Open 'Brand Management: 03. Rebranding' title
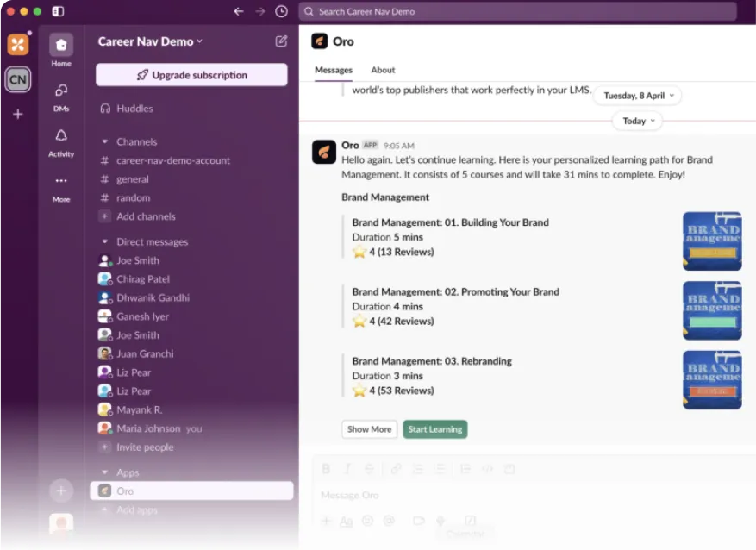Viewport: 756px width, 550px height. pyautogui.click(x=432, y=361)
